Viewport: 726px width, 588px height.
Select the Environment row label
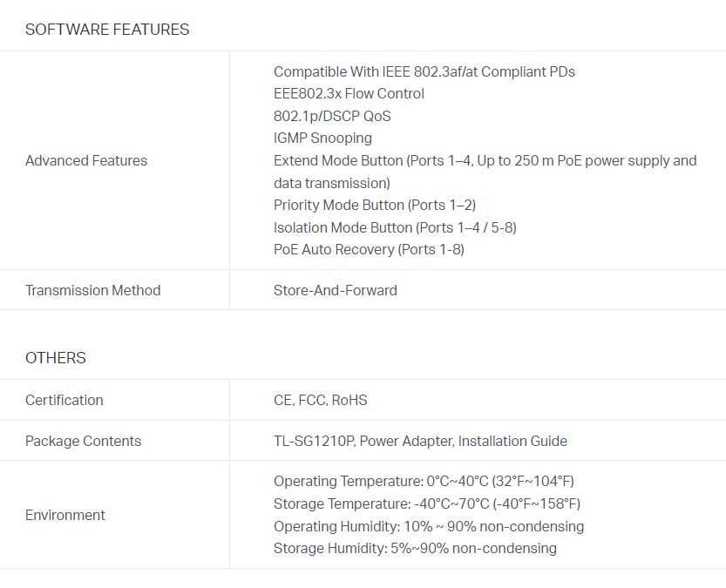click(65, 515)
